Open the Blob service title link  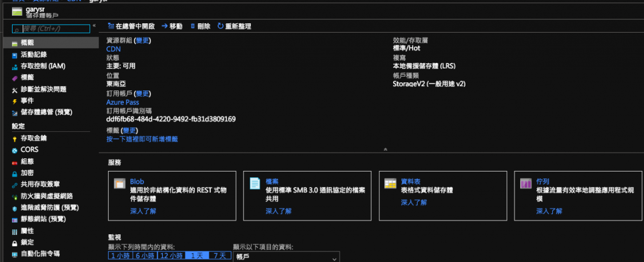coord(136,181)
